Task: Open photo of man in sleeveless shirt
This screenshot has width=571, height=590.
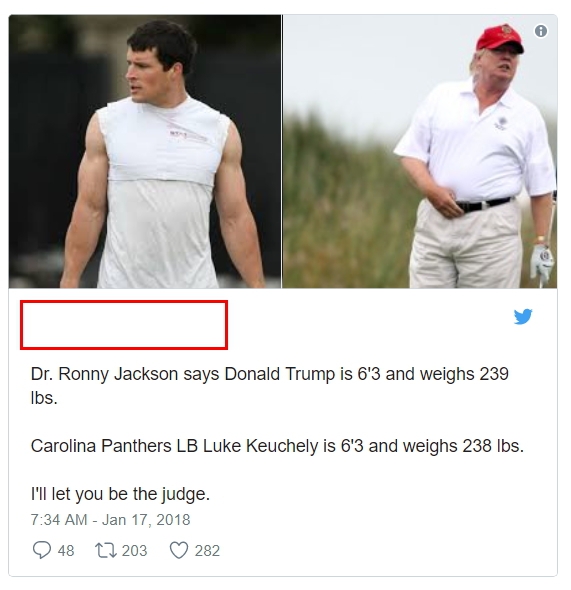Action: [145, 152]
